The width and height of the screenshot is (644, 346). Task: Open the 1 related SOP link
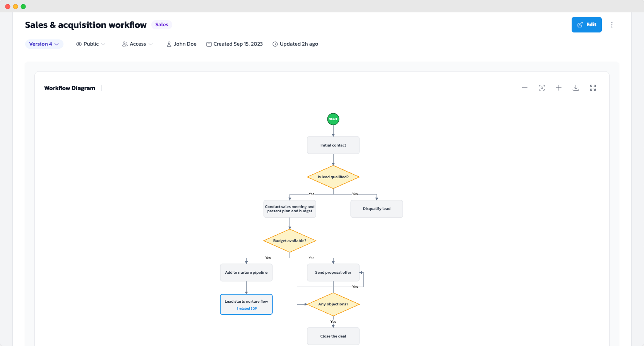pos(247,309)
